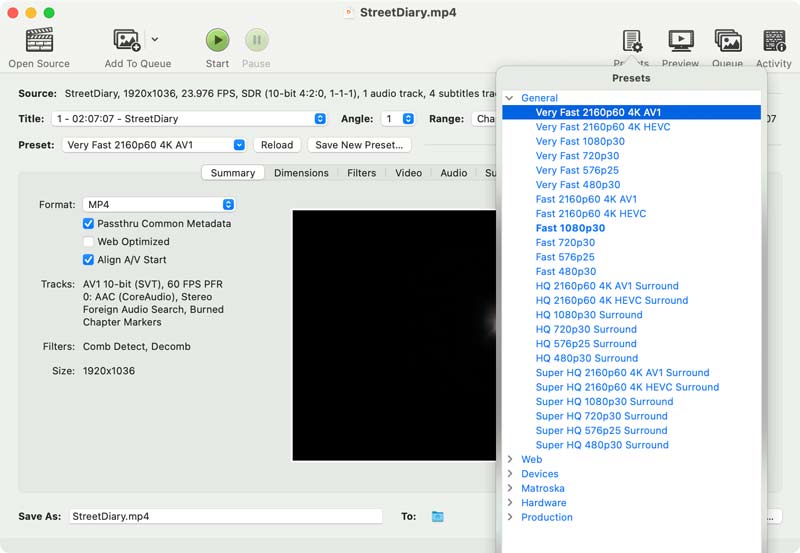The image size is (800, 553).
Task: Select HQ 720p30 Surround preset
Action: pos(631,329)
